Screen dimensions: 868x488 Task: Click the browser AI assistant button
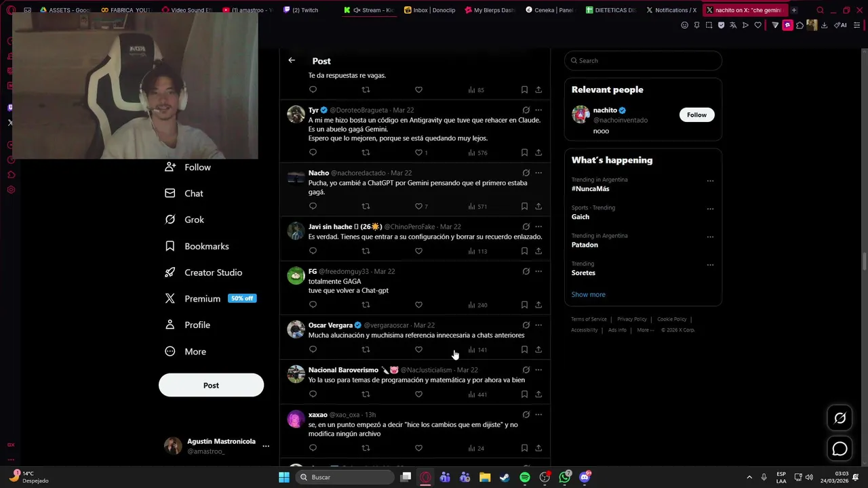tap(841, 25)
